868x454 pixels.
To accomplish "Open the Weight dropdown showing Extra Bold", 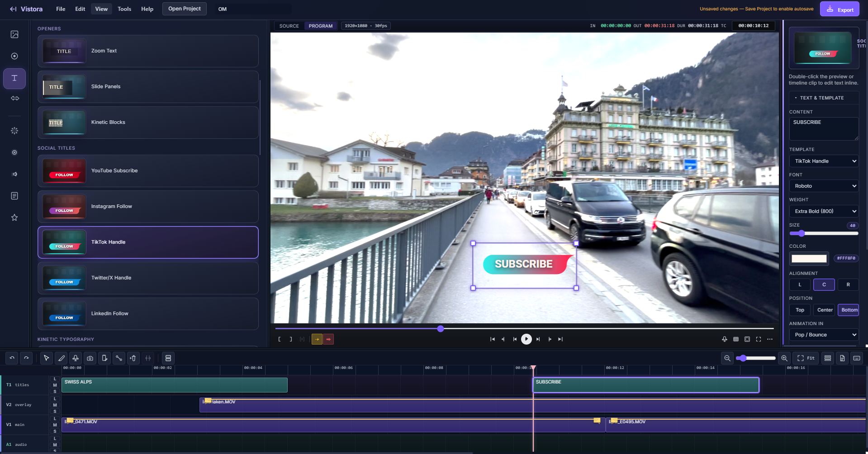I will coord(824,211).
